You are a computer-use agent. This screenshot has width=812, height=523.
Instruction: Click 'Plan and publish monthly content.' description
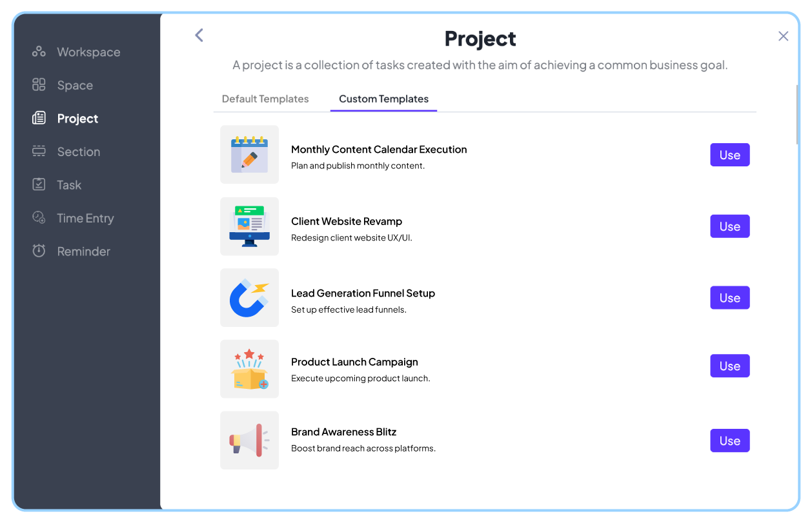point(358,166)
